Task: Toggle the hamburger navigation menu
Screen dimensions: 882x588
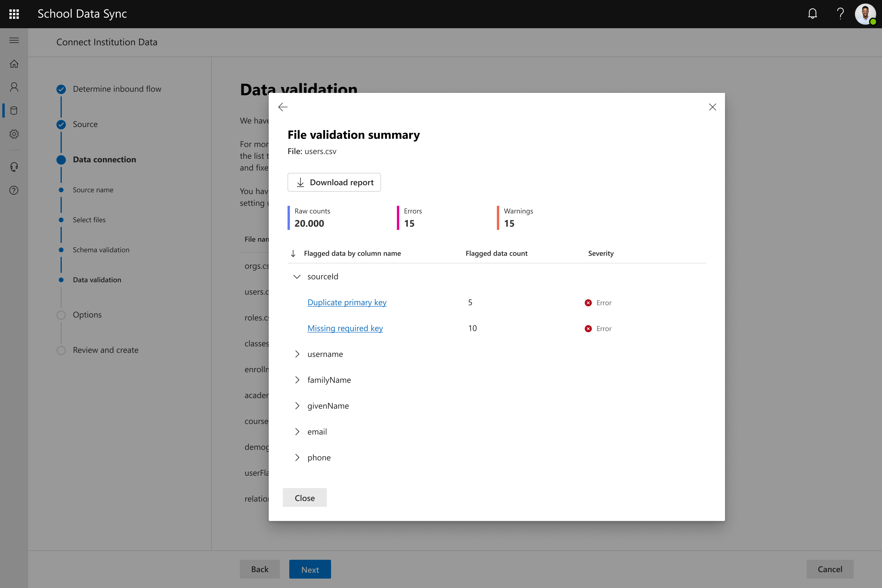Action: point(14,40)
